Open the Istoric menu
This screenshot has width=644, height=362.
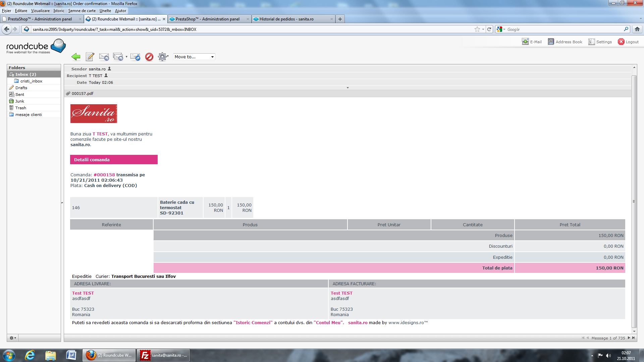(x=59, y=11)
